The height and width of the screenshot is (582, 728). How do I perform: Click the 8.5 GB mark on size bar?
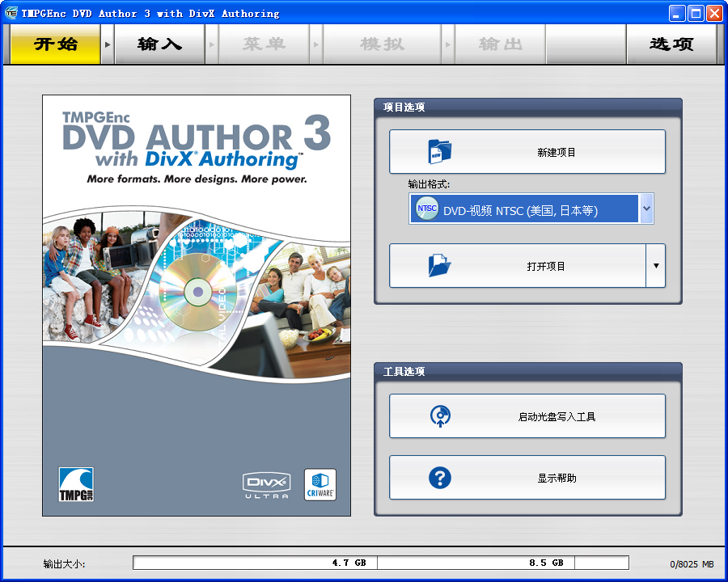(x=547, y=563)
